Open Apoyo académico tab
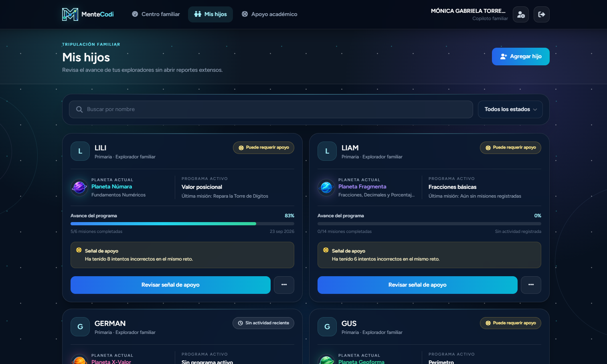This screenshot has width=607, height=364. [x=269, y=14]
